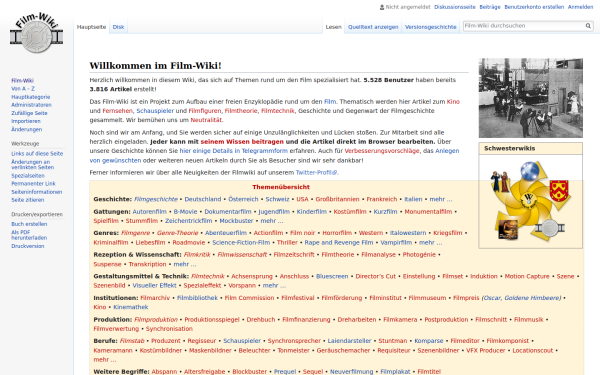Open the Verbesserungsvorschläge link
Viewport: 600px width, 375px height.
[x=382, y=151]
